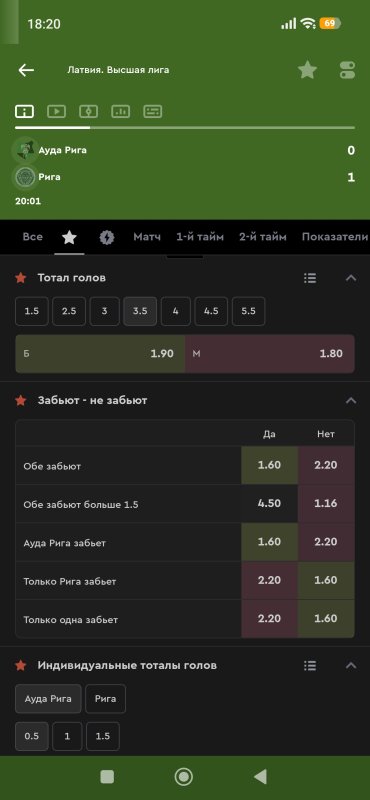Open the pitch tracker view icon

point(88,111)
